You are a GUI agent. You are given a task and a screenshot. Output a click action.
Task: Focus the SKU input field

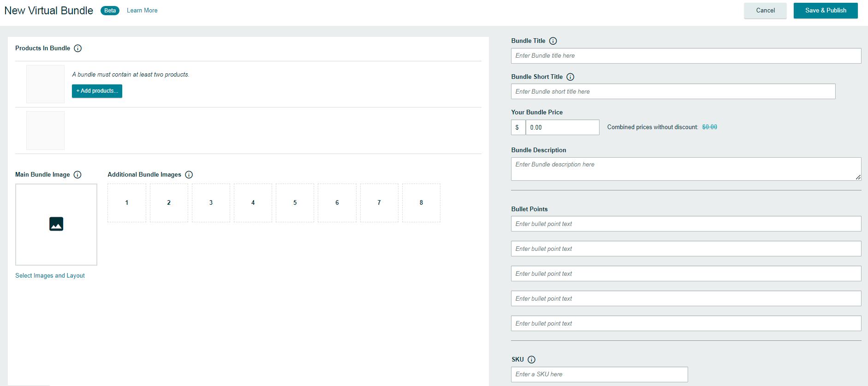click(x=599, y=374)
